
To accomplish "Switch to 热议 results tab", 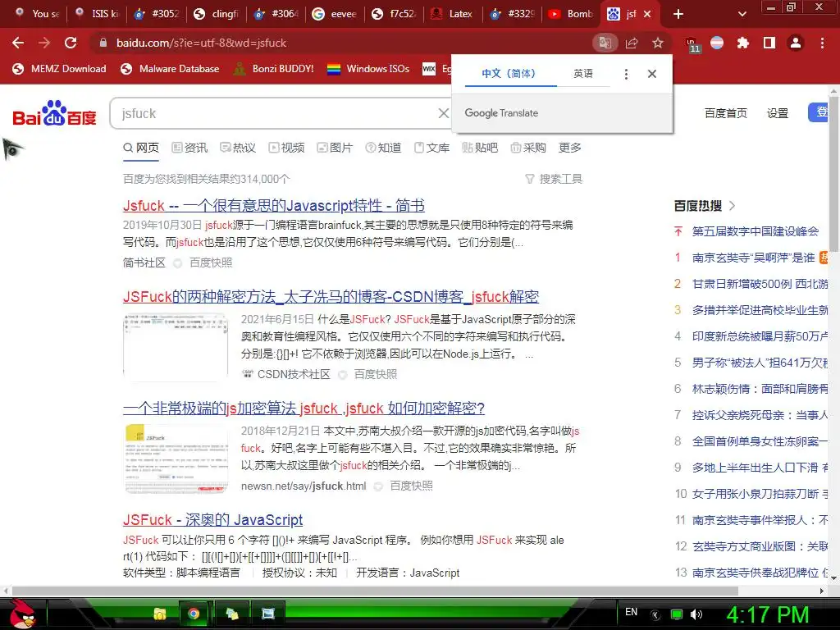I will 238,148.
